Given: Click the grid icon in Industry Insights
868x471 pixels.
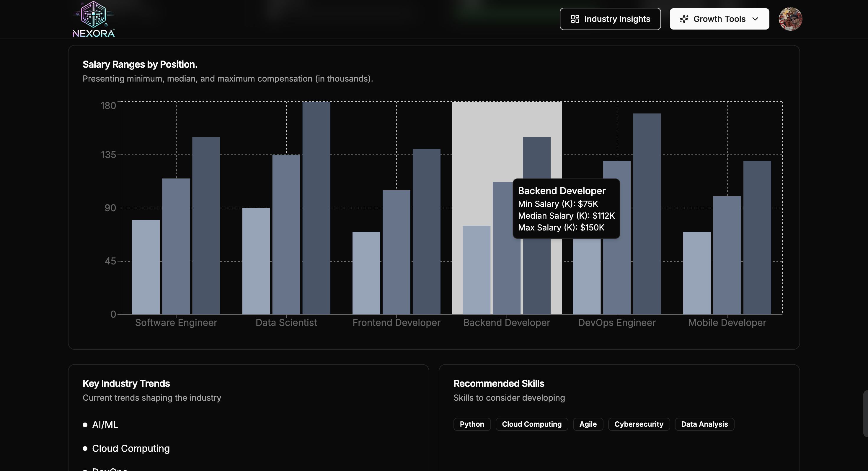Looking at the screenshot, I should pyautogui.click(x=575, y=19).
